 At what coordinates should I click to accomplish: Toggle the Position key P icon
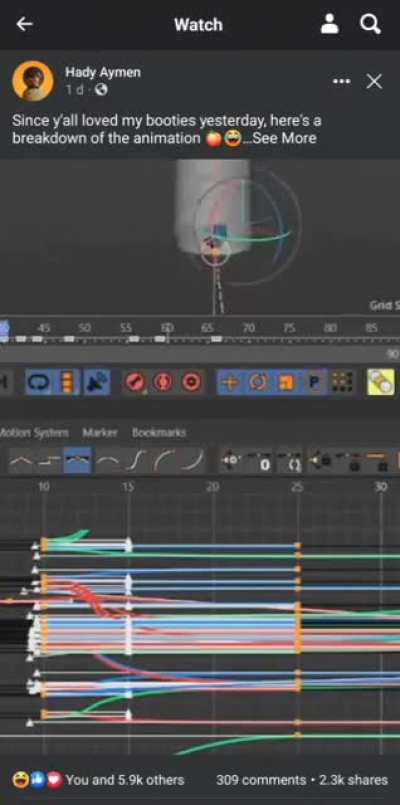314,382
